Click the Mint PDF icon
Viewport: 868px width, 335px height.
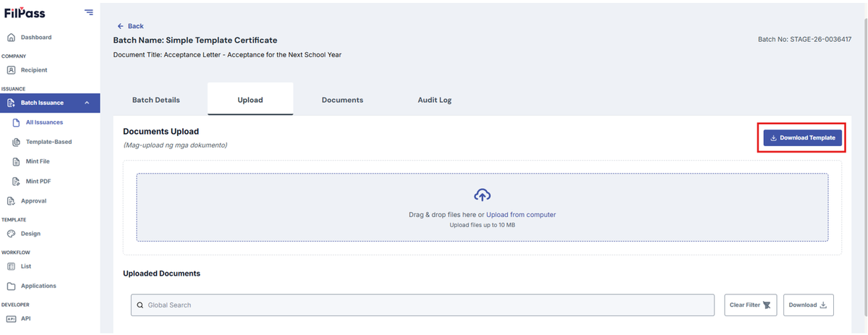17,181
